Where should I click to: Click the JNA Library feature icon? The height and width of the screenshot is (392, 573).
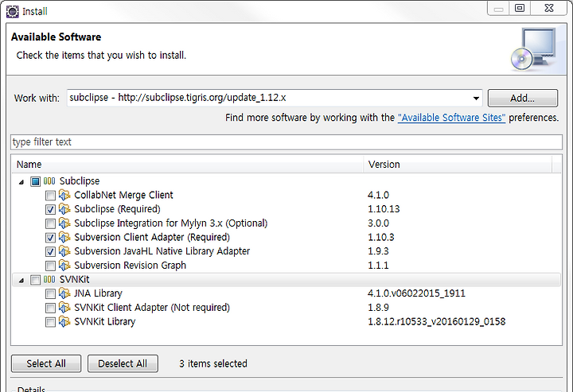pyautogui.click(x=64, y=293)
